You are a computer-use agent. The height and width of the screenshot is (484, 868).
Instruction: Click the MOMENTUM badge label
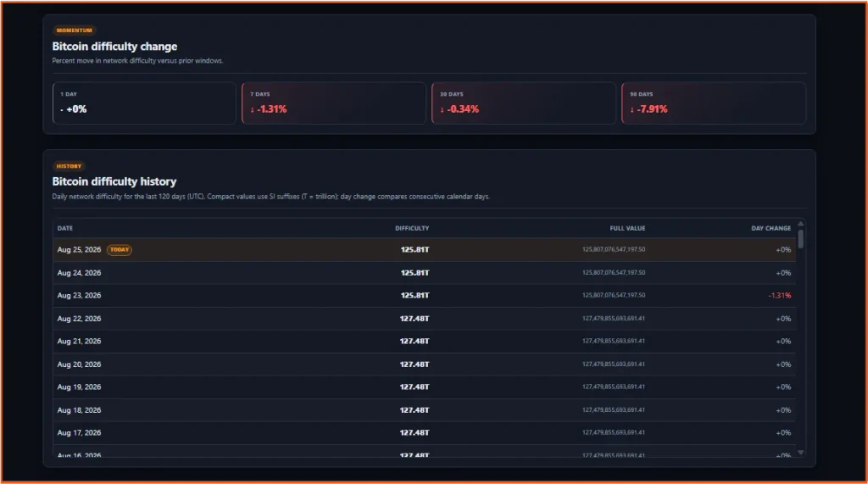click(75, 31)
